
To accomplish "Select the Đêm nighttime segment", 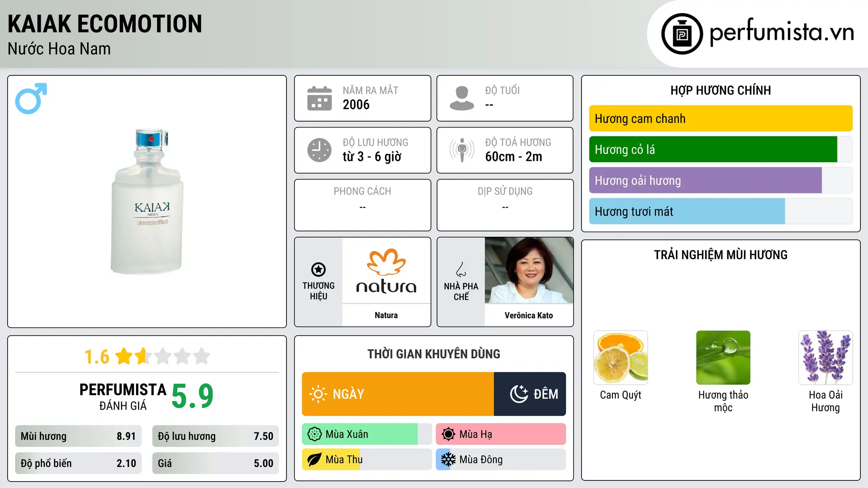I will (530, 394).
